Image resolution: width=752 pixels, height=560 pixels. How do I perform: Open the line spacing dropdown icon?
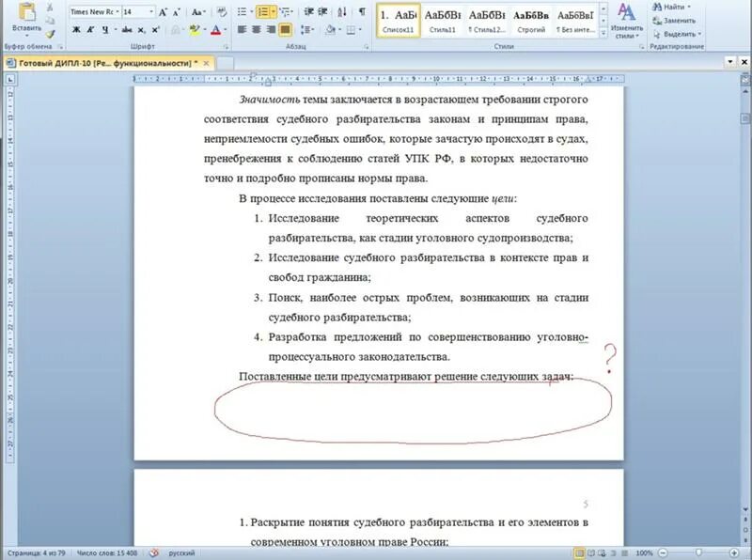point(307,30)
